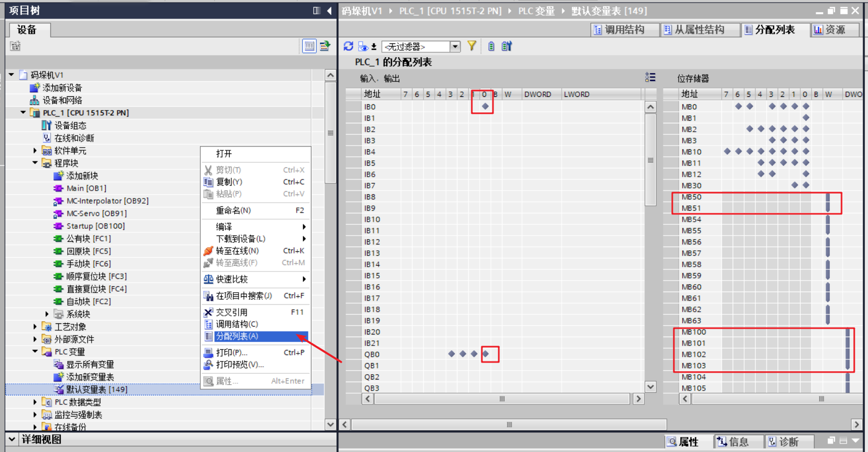This screenshot has height=452, width=868.
Task: Collapse project tree with the left arrow icon
Action: pos(329,11)
